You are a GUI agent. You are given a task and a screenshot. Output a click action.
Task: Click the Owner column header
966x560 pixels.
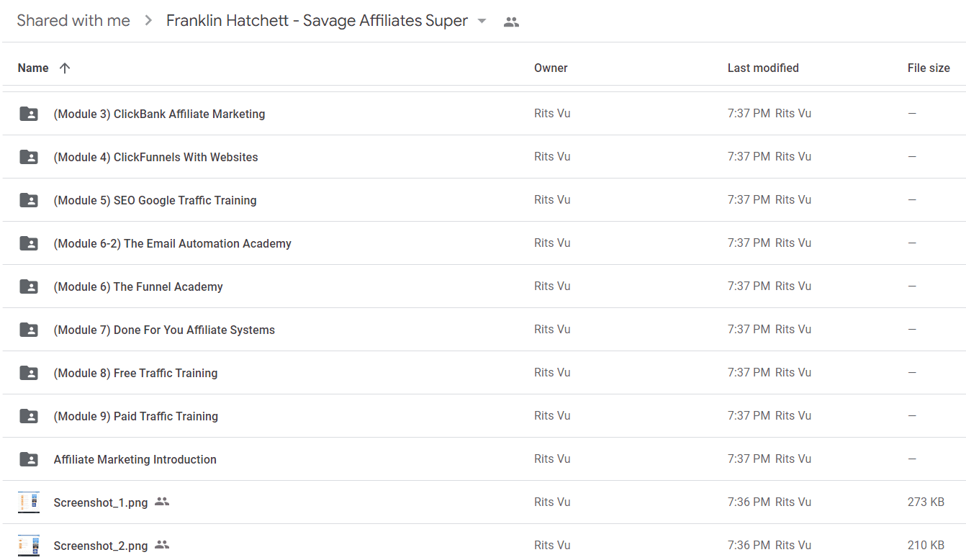(x=551, y=68)
